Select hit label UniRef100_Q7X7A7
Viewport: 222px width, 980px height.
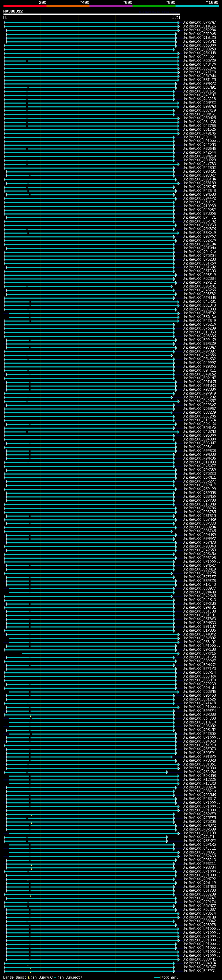(199, 23)
